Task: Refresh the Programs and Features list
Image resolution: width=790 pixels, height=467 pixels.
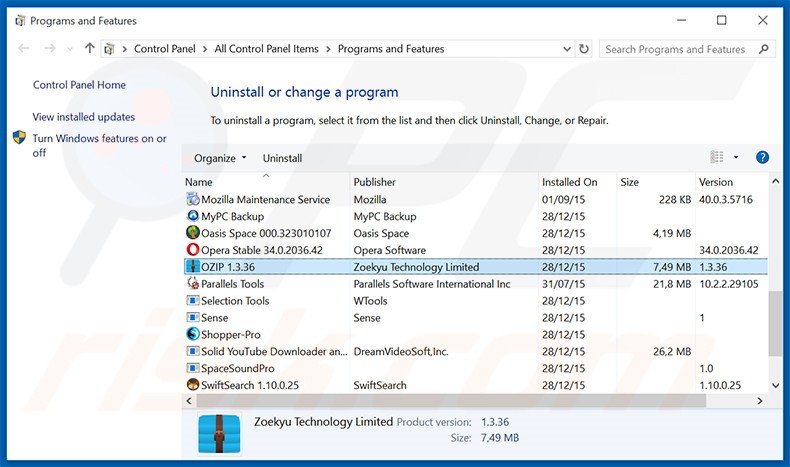Action: tap(583, 49)
